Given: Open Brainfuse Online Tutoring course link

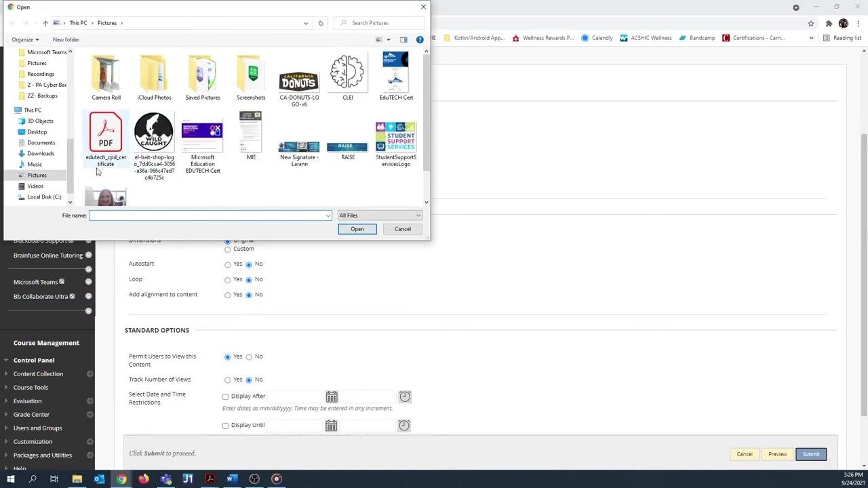Looking at the screenshot, I should pos(48,256).
